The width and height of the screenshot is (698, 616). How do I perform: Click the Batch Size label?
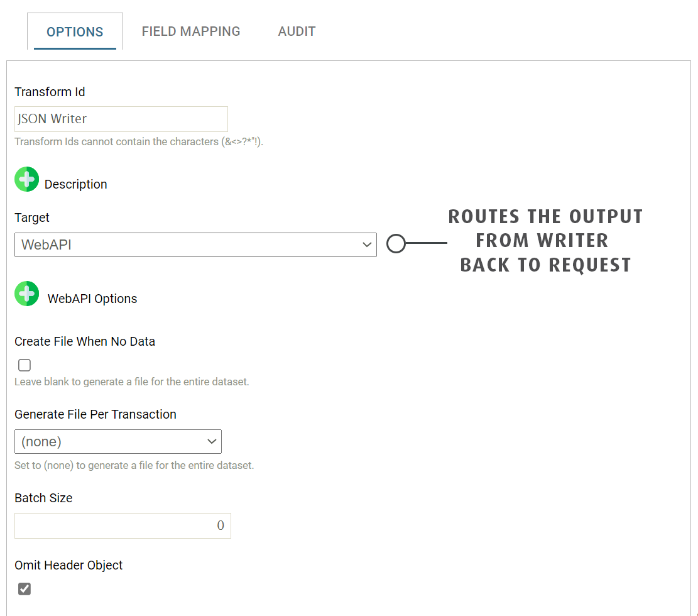pyautogui.click(x=43, y=498)
